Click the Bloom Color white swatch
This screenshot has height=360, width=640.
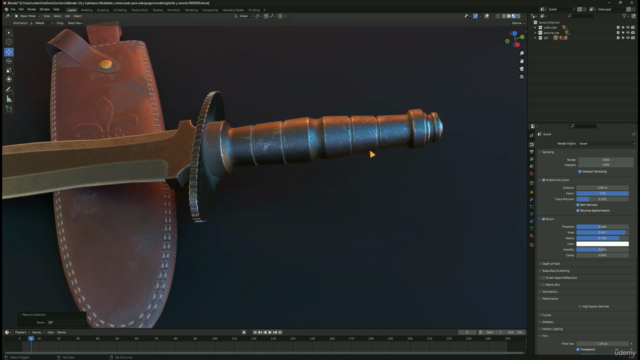click(602, 244)
